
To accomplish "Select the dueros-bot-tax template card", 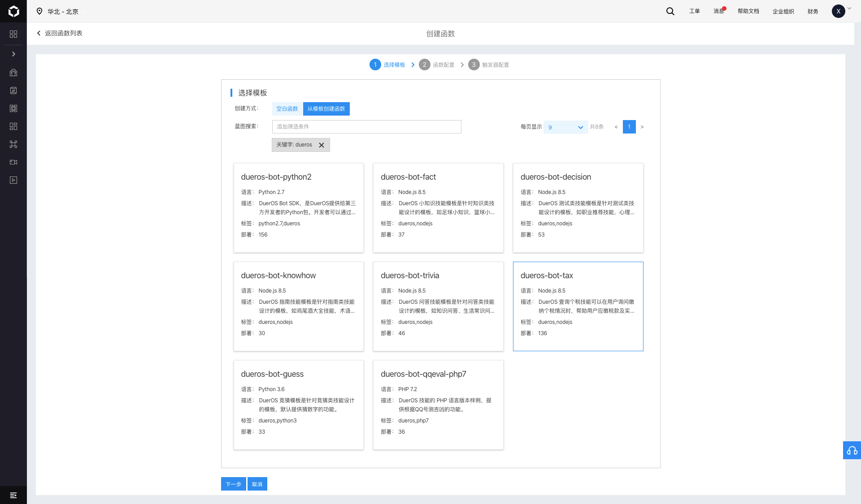I will tap(578, 306).
